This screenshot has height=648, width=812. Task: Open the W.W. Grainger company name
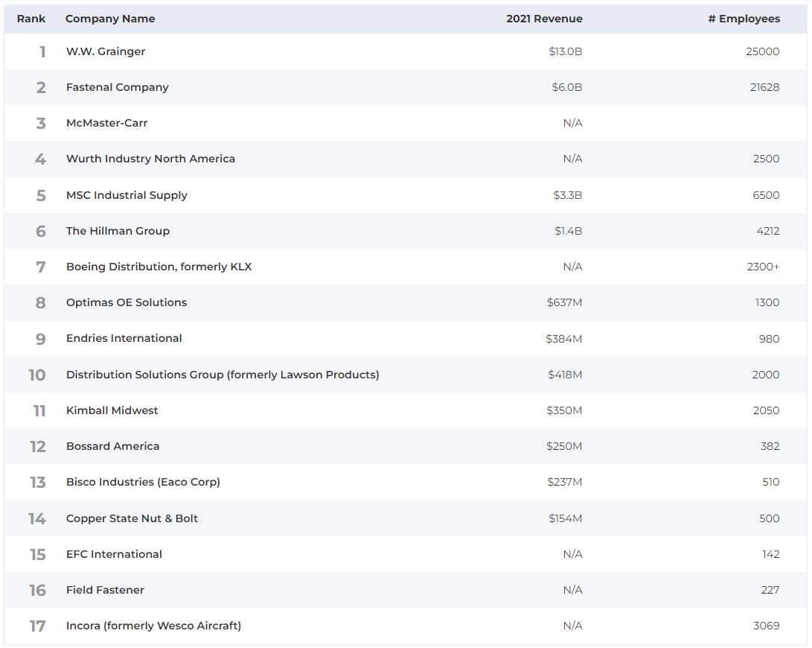[106, 51]
